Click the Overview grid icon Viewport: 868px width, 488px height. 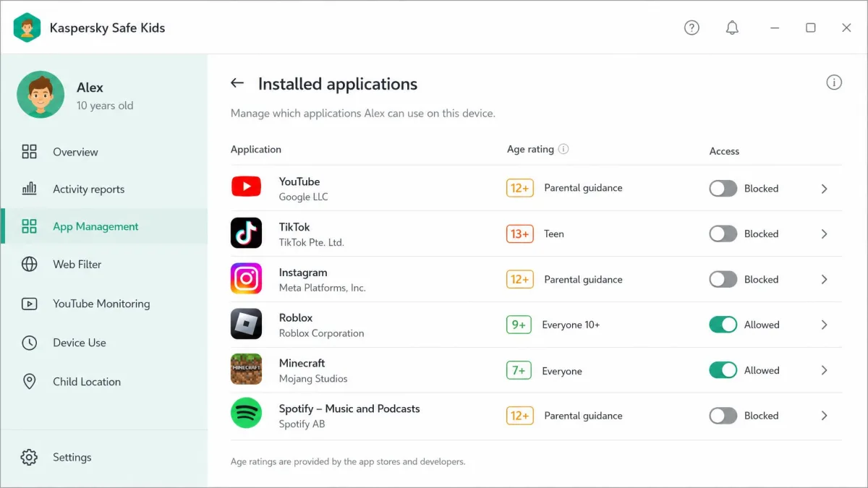click(29, 152)
